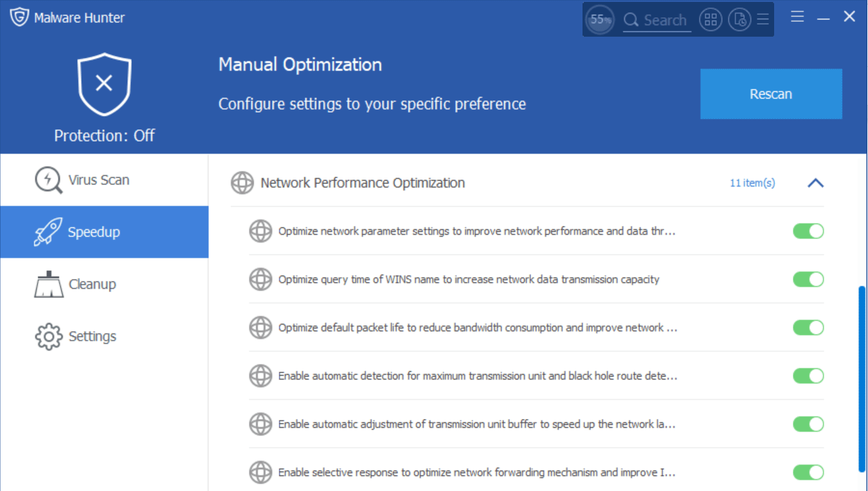
Task: Click the 11 item(s) link
Action: coord(752,183)
